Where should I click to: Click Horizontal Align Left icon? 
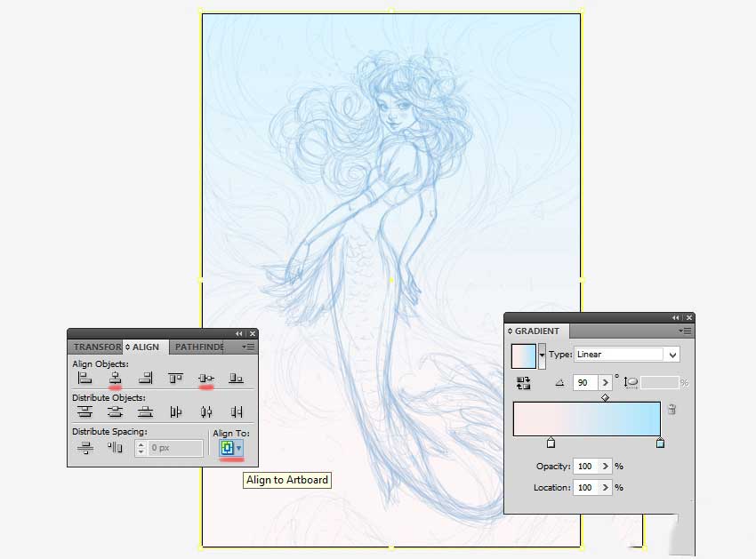(x=84, y=378)
